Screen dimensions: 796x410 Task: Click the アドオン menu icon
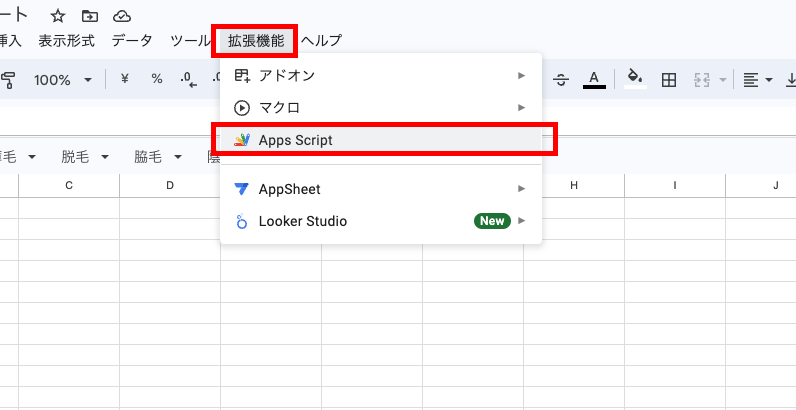(242, 76)
